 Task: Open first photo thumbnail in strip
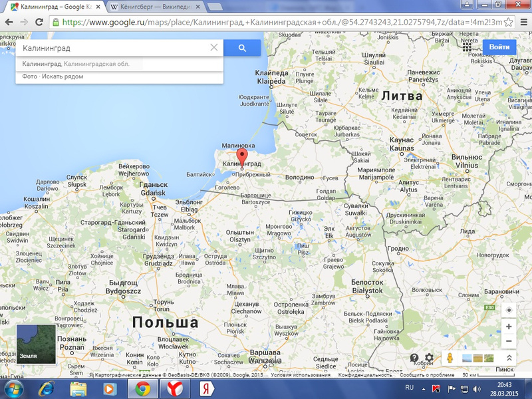(467, 358)
